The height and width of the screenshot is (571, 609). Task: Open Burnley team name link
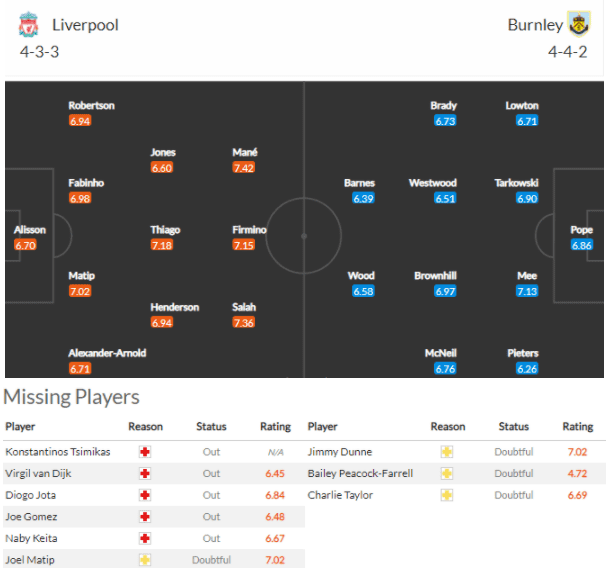coord(535,24)
